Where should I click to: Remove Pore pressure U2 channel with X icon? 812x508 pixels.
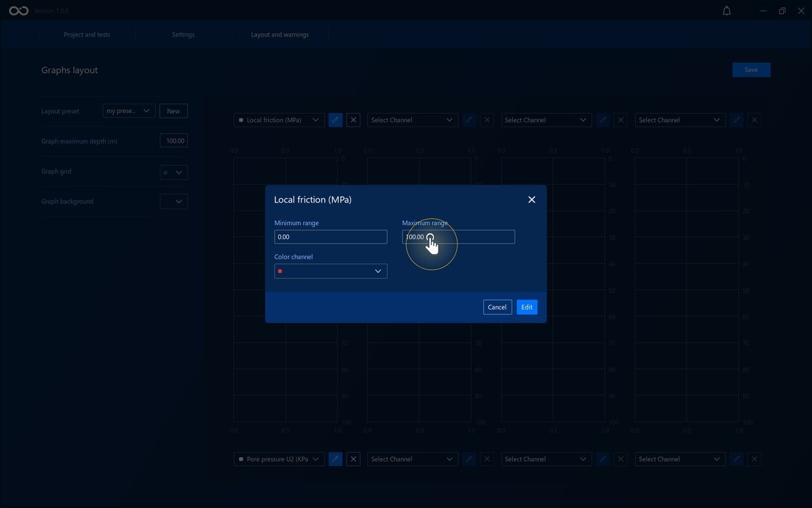click(353, 459)
